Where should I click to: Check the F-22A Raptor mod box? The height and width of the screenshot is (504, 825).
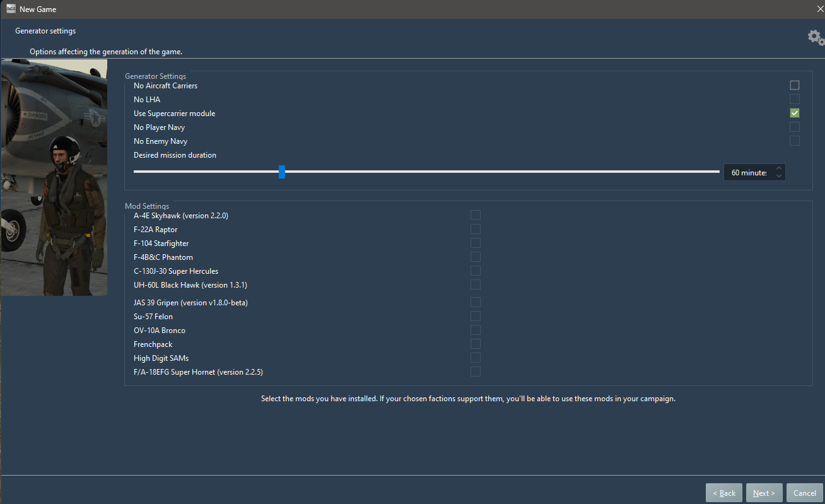476,229
